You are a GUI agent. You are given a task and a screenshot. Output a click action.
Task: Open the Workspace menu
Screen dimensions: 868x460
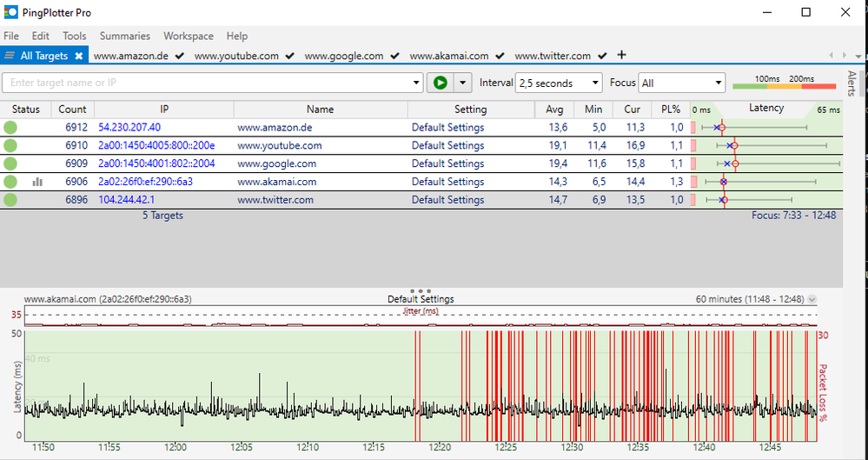pyautogui.click(x=189, y=36)
